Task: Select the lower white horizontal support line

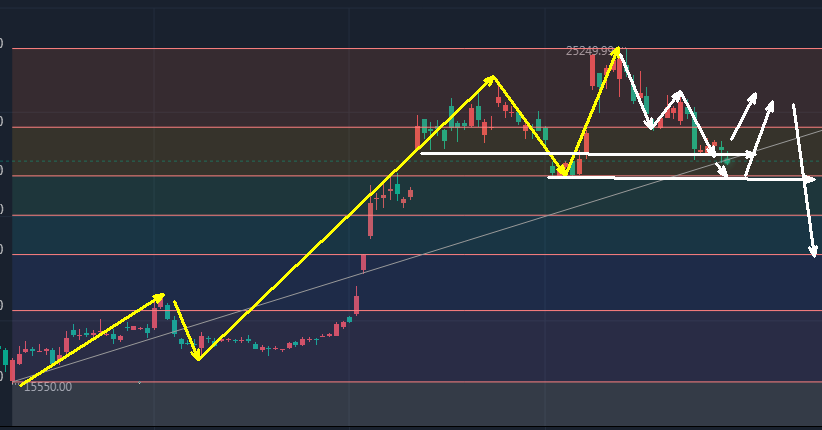Action: 660,178
